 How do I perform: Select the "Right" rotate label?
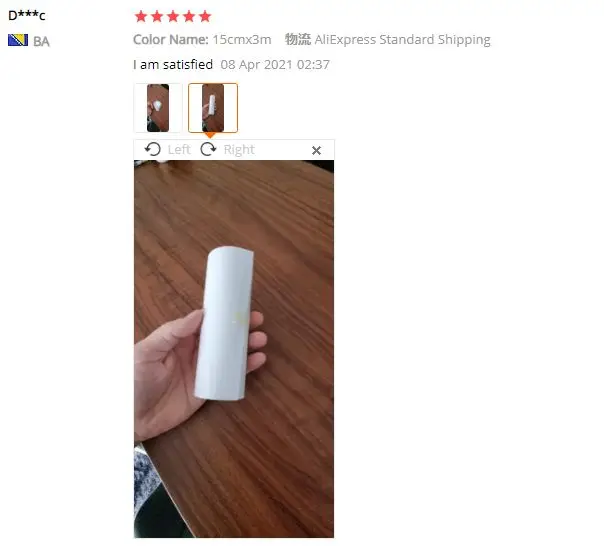point(239,150)
